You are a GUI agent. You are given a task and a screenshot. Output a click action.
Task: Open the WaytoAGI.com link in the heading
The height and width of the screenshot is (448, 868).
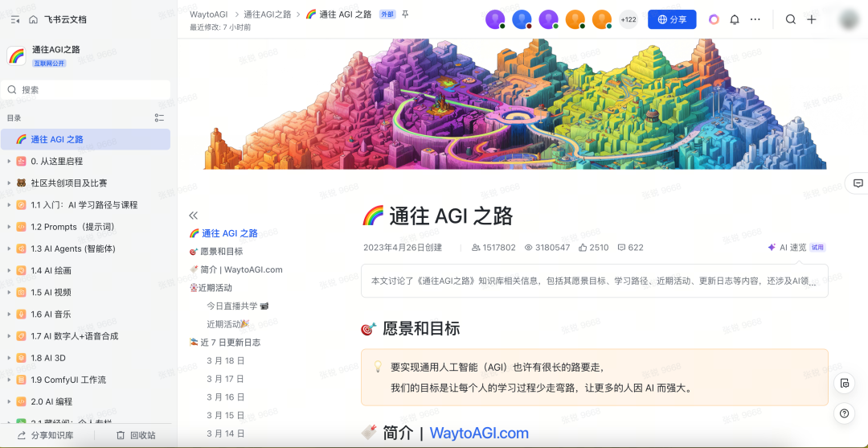(x=479, y=433)
